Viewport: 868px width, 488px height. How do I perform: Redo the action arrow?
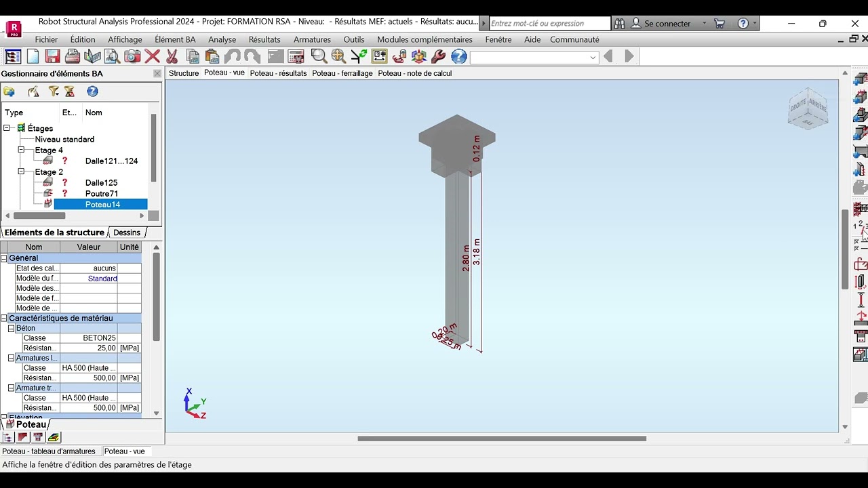click(252, 56)
